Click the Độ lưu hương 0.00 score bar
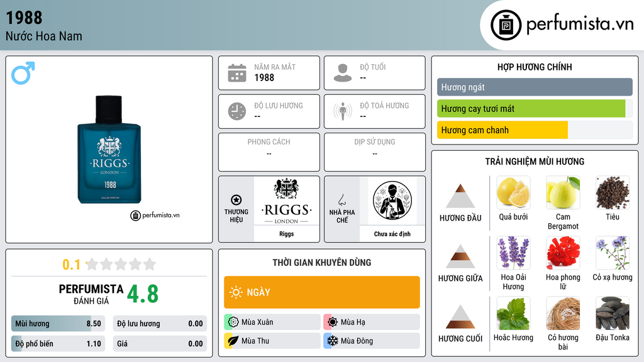This screenshot has width=644, height=362. click(160, 324)
